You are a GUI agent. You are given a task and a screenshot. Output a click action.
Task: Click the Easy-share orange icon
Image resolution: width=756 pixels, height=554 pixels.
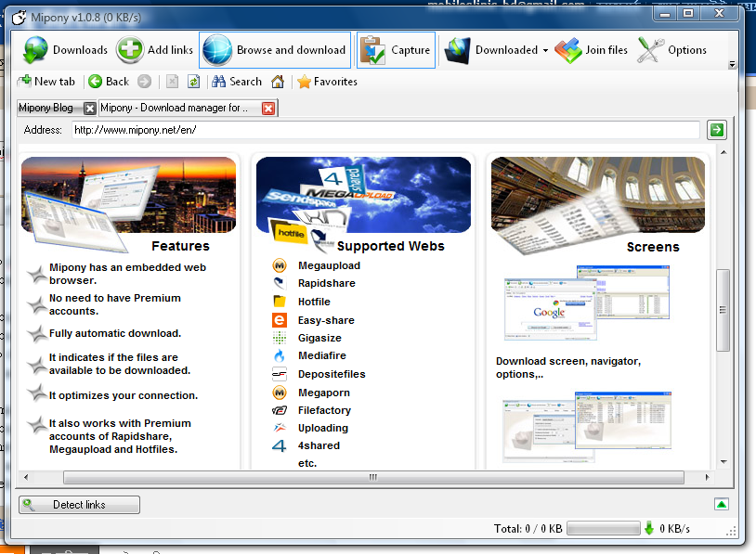(x=280, y=320)
